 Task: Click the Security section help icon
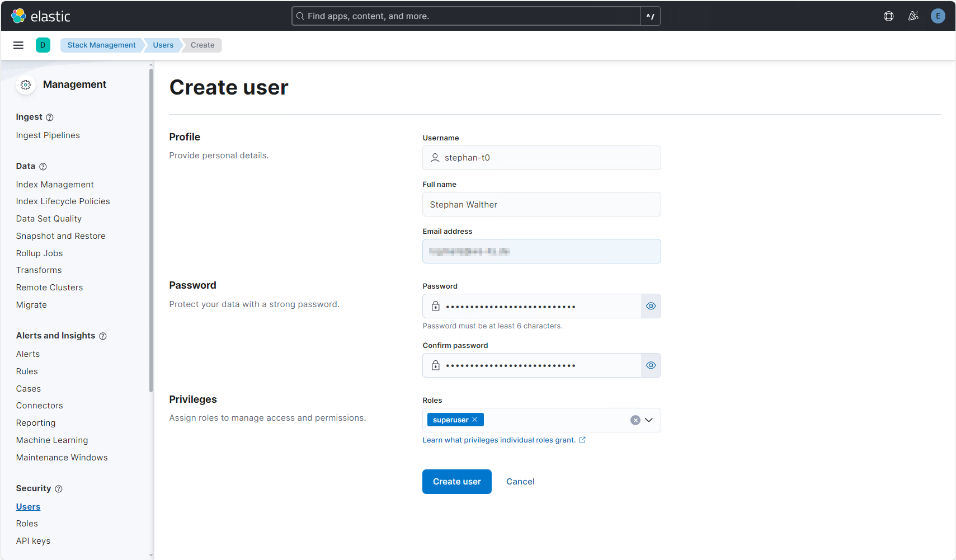pyautogui.click(x=59, y=489)
